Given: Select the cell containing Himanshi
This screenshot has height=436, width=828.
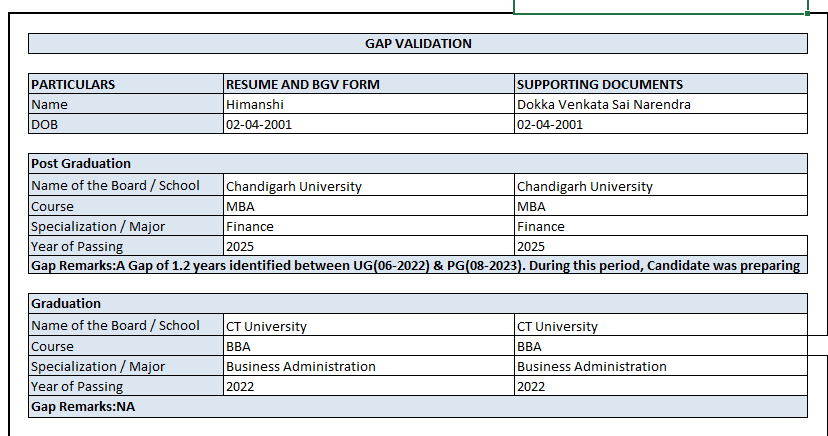Looking at the screenshot, I should tap(369, 104).
